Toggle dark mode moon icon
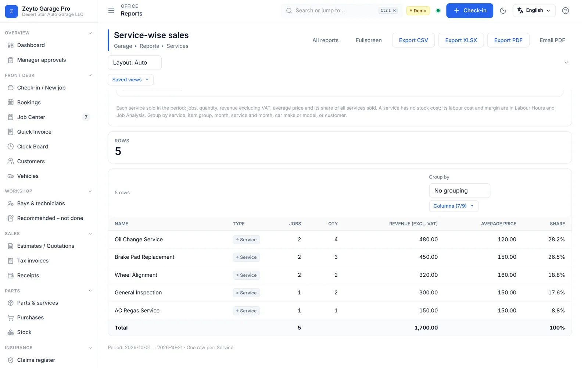588x368 pixels. pyautogui.click(x=503, y=11)
